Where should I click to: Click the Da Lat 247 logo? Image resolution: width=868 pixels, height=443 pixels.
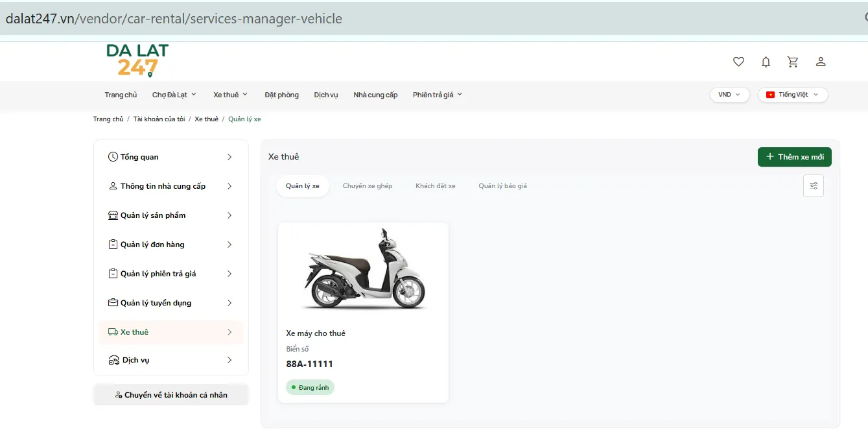pyautogui.click(x=137, y=60)
